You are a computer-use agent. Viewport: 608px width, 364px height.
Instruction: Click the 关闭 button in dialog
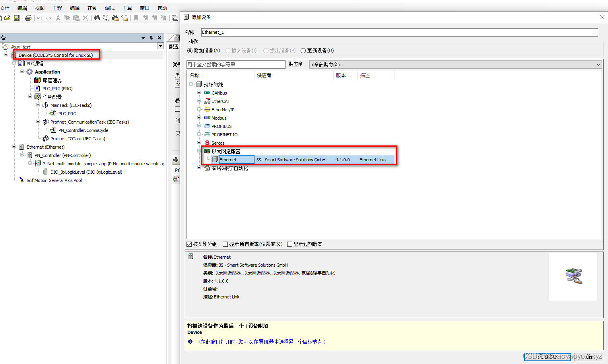pyautogui.click(x=589, y=356)
